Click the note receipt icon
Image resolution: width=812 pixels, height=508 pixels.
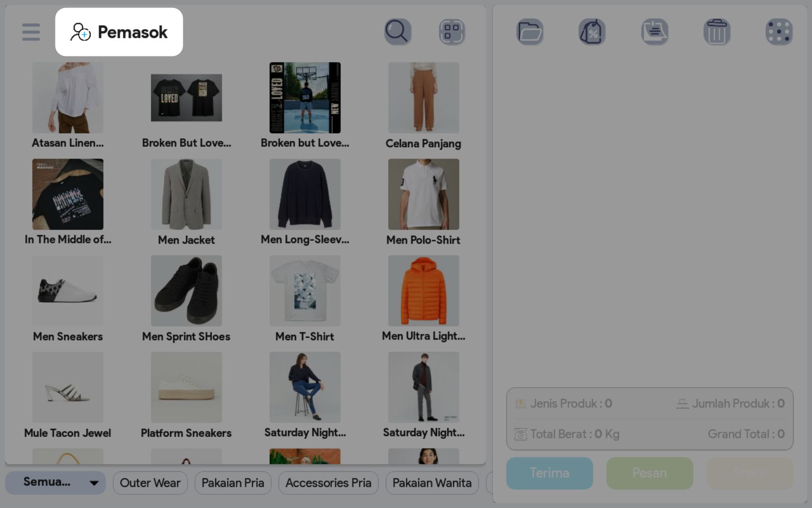655,32
